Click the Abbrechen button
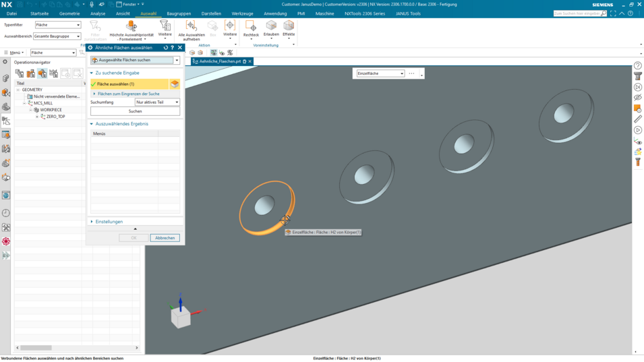 (x=165, y=238)
